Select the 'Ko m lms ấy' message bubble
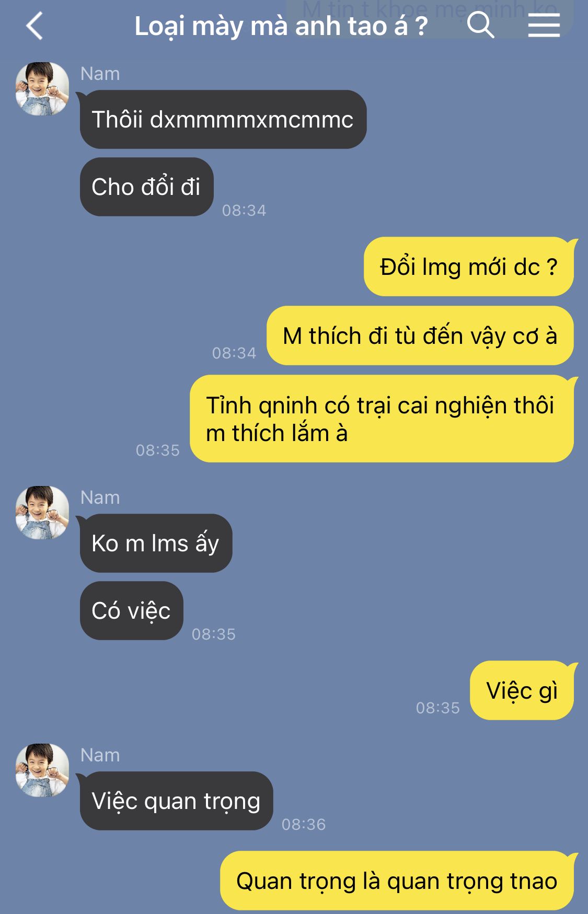The image size is (588, 914). (x=156, y=543)
